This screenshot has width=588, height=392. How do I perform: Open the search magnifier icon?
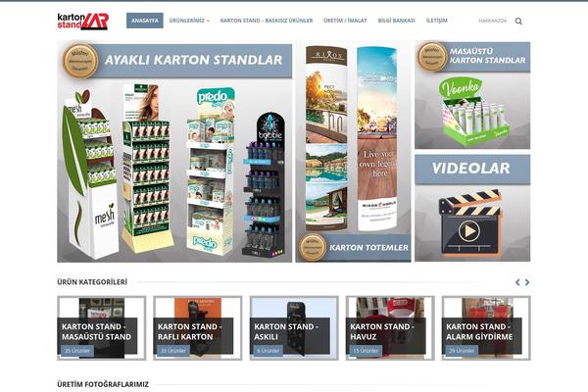click(518, 21)
